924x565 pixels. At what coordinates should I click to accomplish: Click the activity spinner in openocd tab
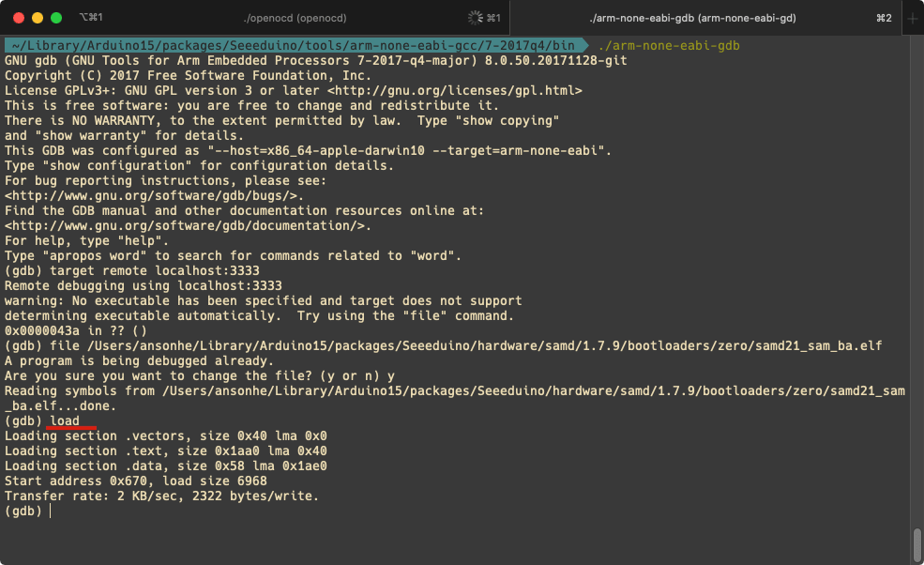[475, 18]
